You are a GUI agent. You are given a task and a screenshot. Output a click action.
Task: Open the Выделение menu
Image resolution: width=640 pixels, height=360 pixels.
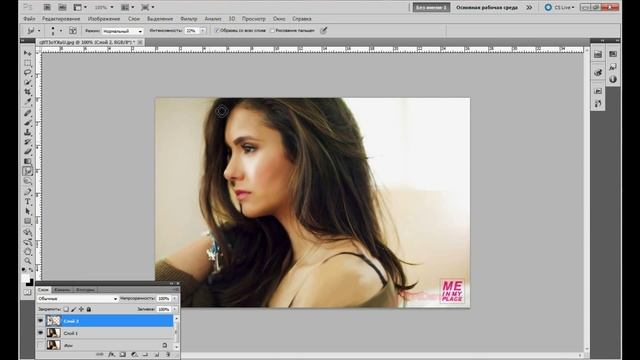pos(160,19)
